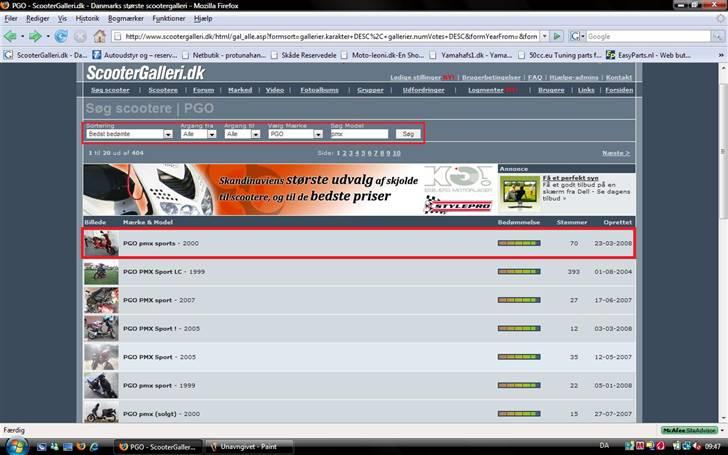Image resolution: width=728 pixels, height=455 pixels.
Task: Open the address bar history dropdown
Action: 545,36
